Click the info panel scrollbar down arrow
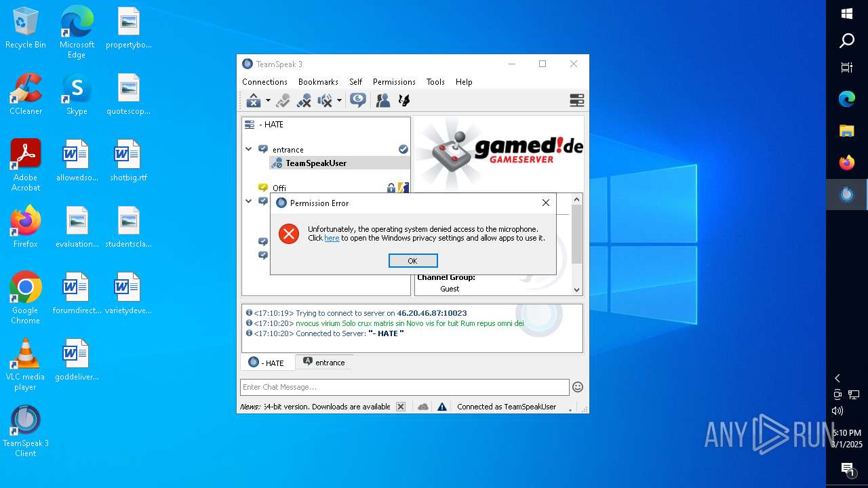 [x=577, y=289]
